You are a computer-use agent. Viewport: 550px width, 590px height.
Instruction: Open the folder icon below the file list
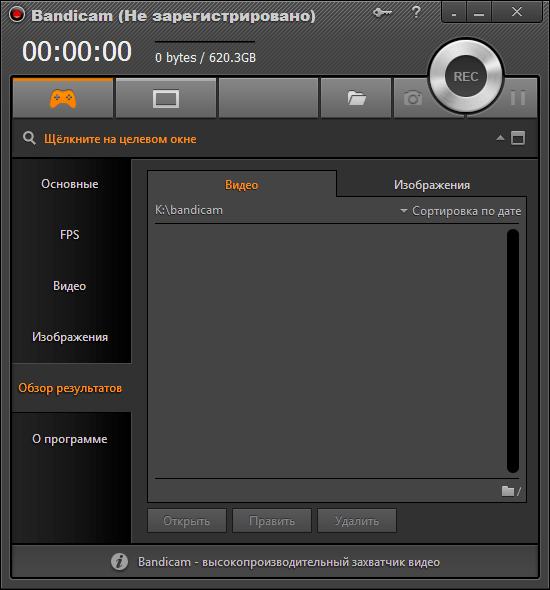pyautogui.click(x=508, y=491)
